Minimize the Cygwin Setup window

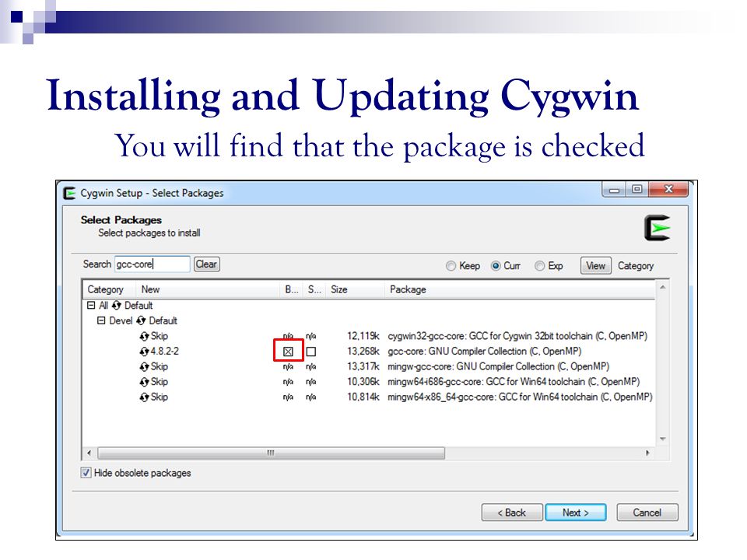[615, 190]
